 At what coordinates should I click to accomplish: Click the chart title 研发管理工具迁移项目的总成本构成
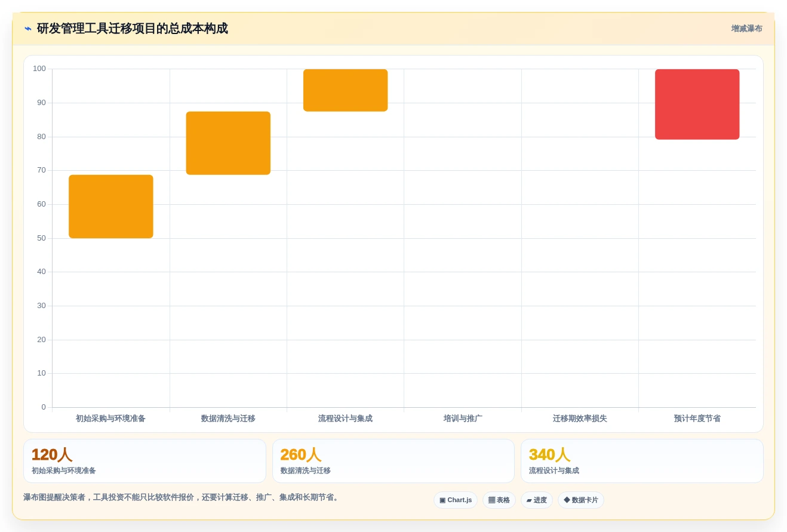(133, 29)
